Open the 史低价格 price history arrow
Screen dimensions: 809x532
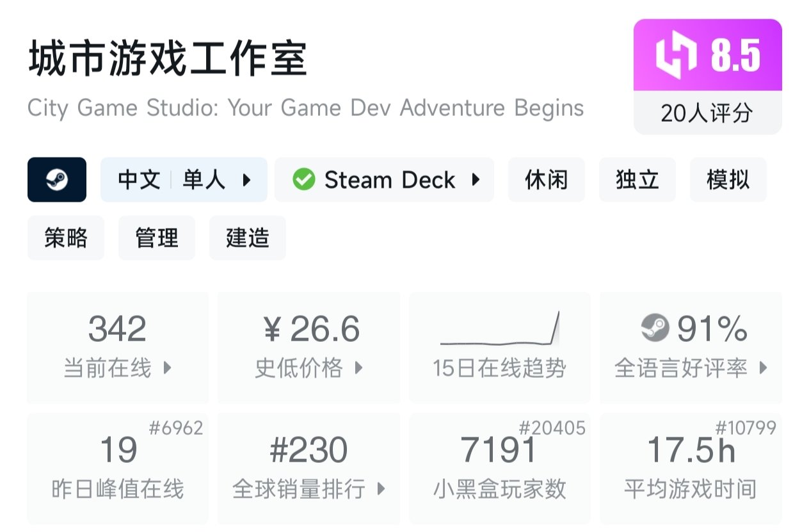(x=358, y=368)
